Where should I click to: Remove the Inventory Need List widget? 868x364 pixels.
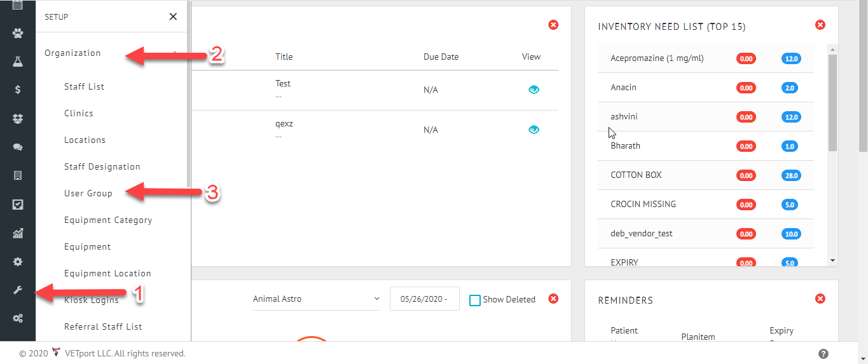pyautogui.click(x=820, y=25)
